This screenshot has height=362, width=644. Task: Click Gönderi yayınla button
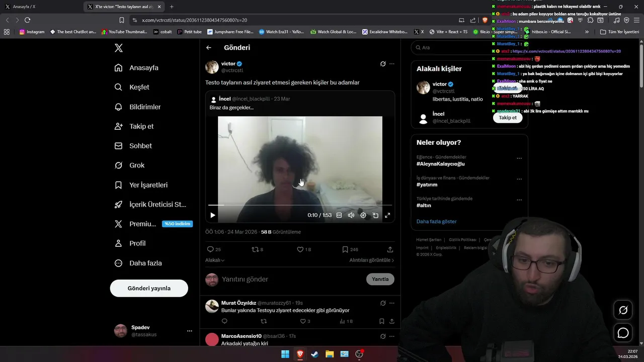tap(149, 288)
